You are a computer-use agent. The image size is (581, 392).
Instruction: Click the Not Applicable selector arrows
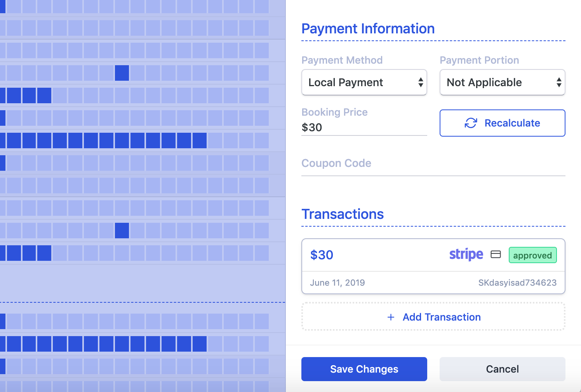coord(559,82)
